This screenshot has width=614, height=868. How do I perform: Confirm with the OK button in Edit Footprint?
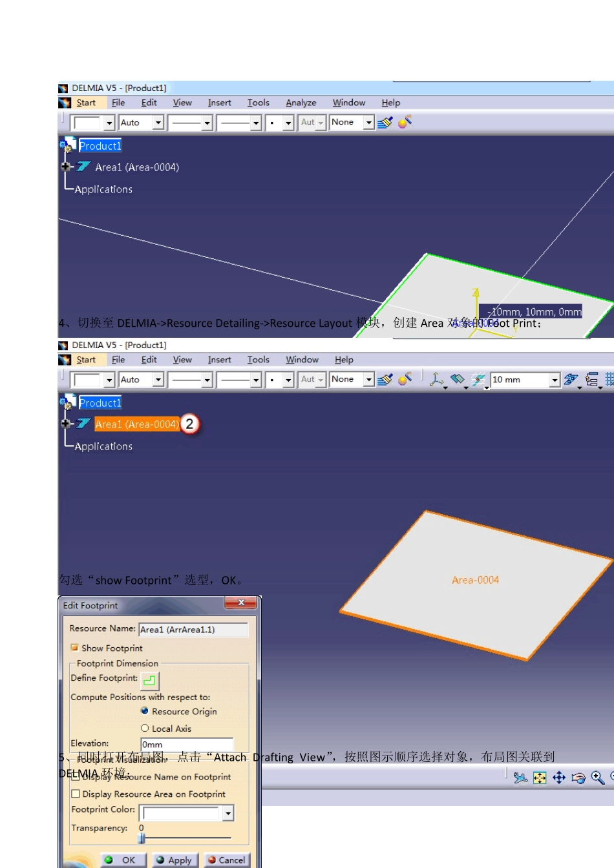pyautogui.click(x=122, y=860)
